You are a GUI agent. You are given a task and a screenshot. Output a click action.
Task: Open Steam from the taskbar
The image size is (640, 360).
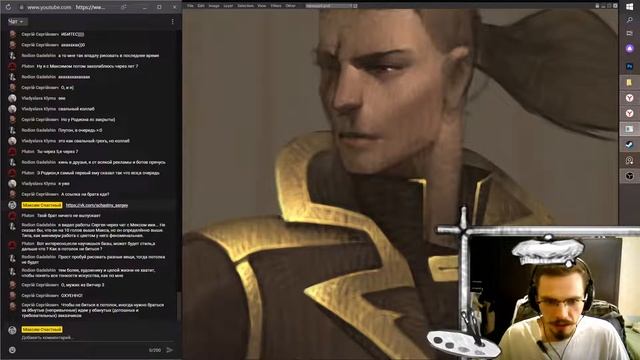point(629,145)
